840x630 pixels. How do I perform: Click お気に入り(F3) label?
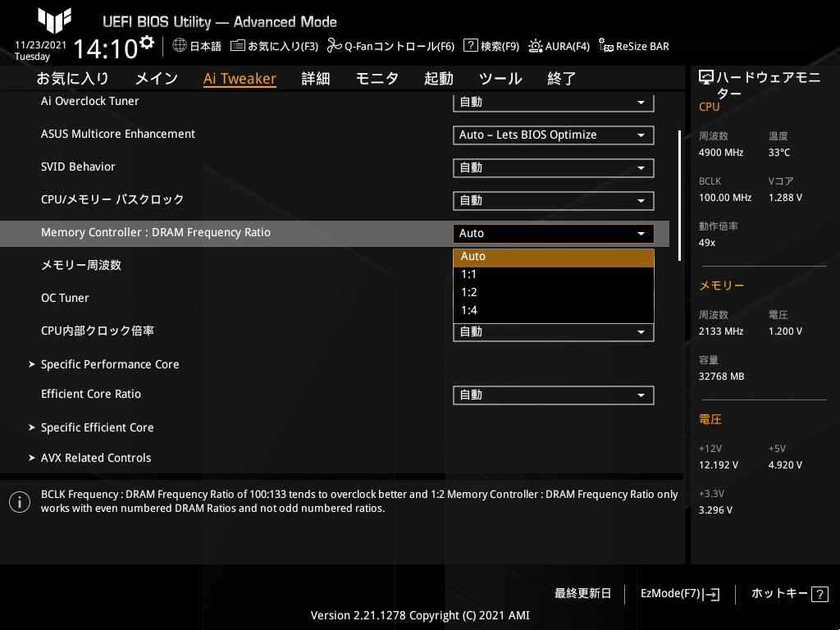click(x=283, y=46)
